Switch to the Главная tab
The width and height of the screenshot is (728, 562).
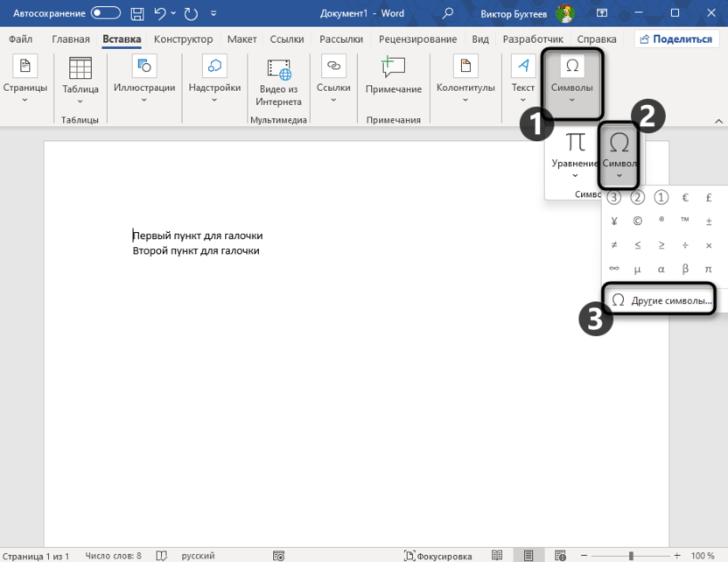pos(70,39)
